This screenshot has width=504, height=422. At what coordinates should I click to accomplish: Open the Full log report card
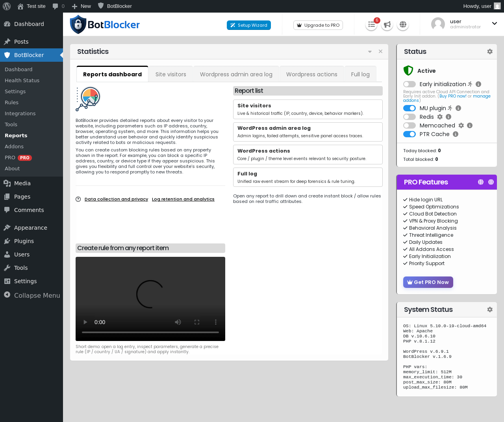pyautogui.click(x=308, y=177)
